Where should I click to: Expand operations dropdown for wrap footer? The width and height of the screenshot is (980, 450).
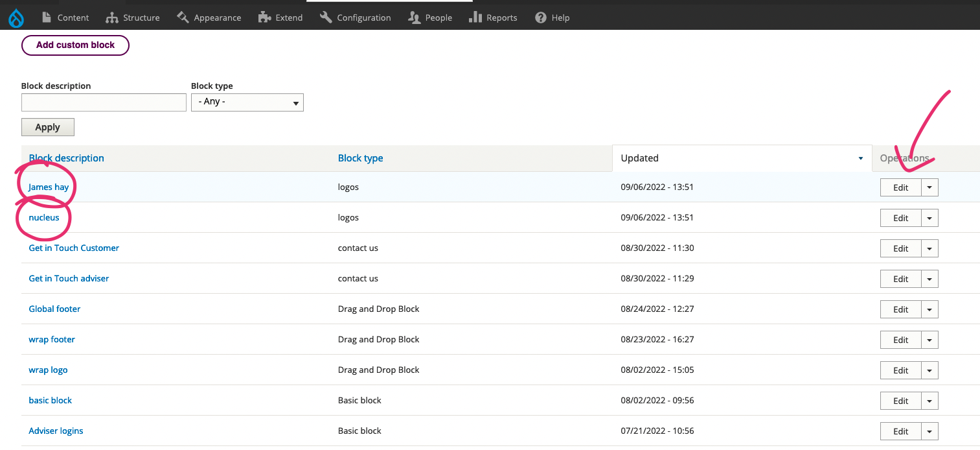click(x=930, y=340)
